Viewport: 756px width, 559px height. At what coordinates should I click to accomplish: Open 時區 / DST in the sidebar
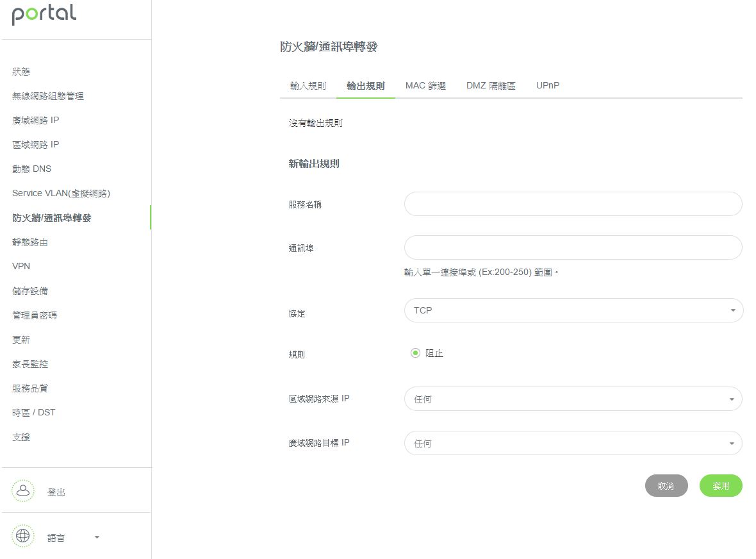click(x=34, y=412)
